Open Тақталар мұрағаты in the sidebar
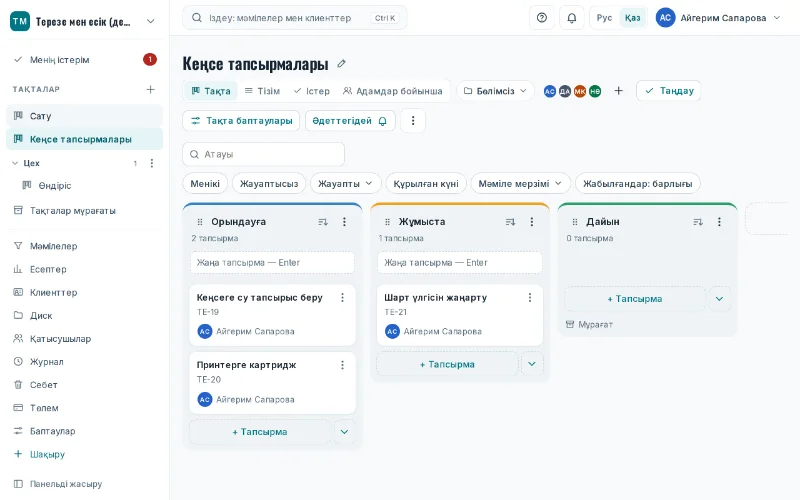The width and height of the screenshot is (800, 500). pyautogui.click(x=84, y=211)
